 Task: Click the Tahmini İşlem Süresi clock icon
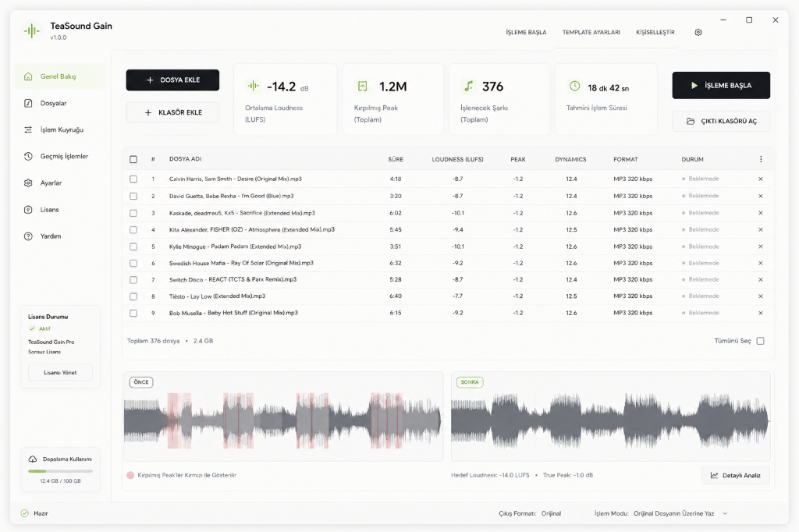(574, 86)
